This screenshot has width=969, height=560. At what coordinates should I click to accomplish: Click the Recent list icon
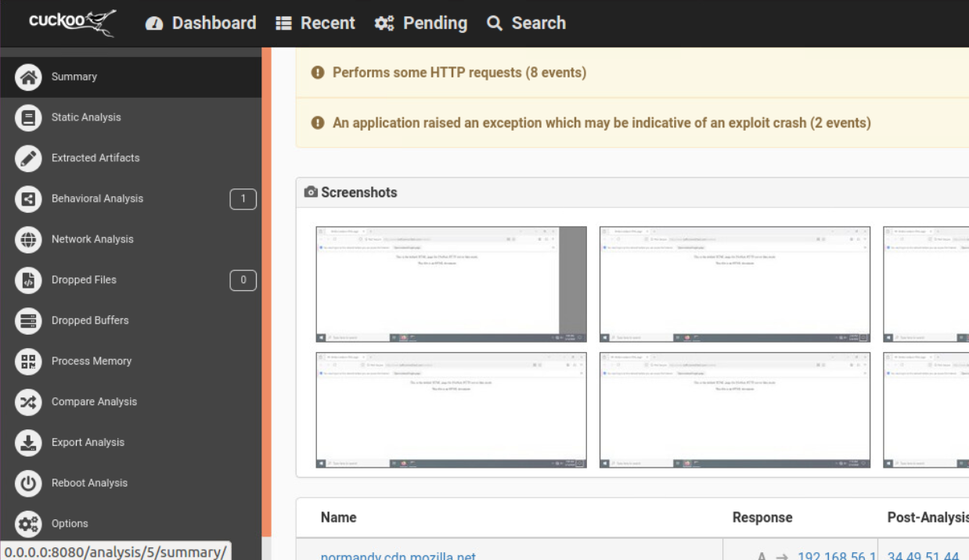(284, 23)
